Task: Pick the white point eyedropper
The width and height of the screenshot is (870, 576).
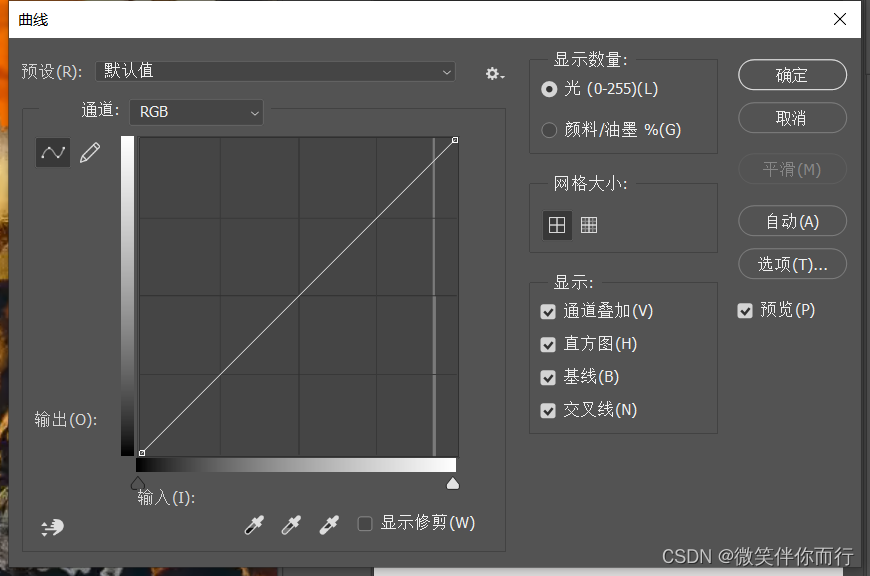Action: (329, 524)
